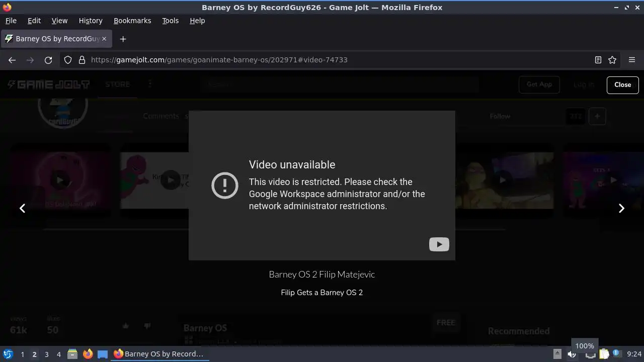
Task: Click the video unavailable exclamation icon
Action: 225,185
